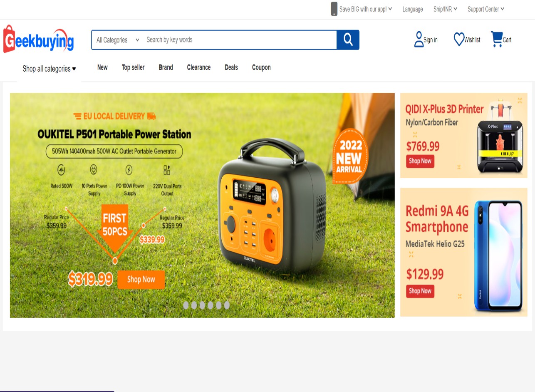Click the $129.99 price on Redmi ad

pos(425,274)
